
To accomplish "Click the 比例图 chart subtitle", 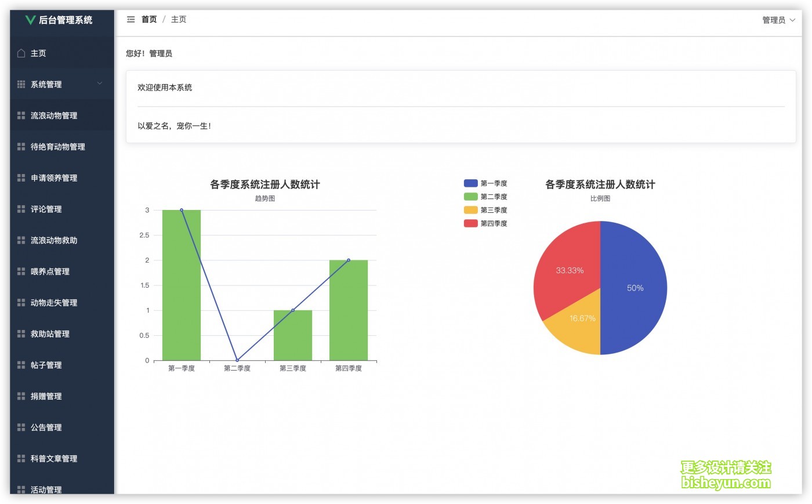I will click(600, 198).
